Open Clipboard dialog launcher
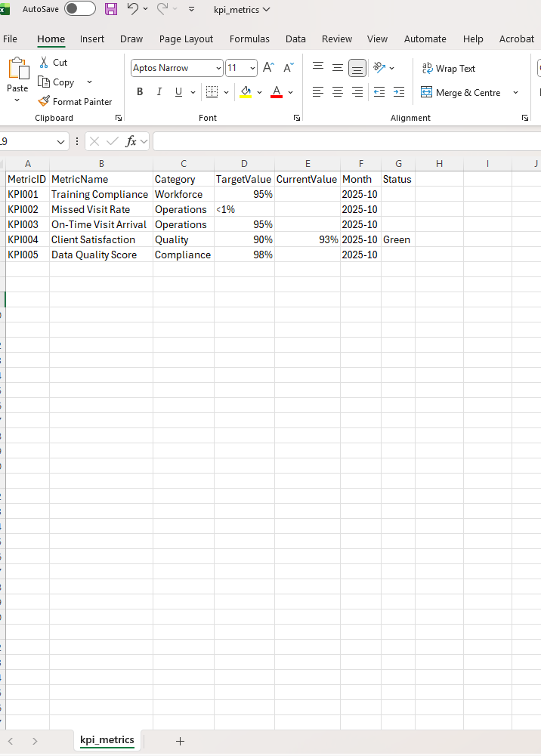Viewport: 541px width, 756px height. 119,118
